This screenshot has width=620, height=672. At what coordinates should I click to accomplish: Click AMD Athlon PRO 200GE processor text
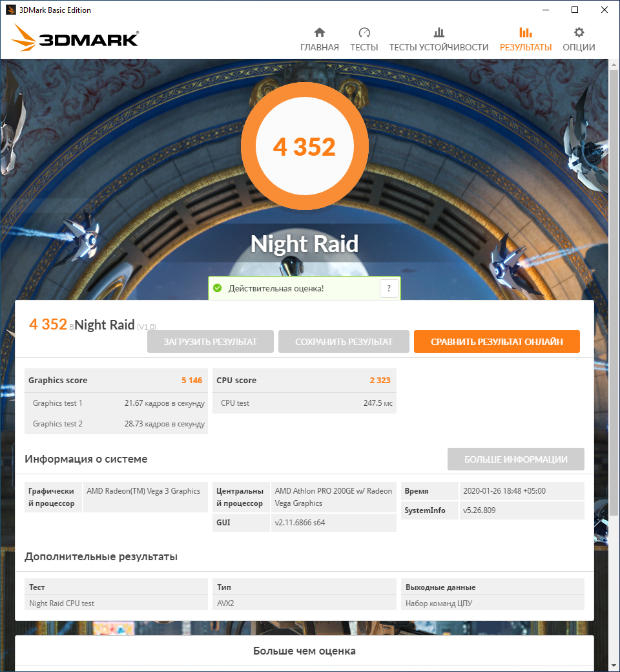(x=333, y=497)
